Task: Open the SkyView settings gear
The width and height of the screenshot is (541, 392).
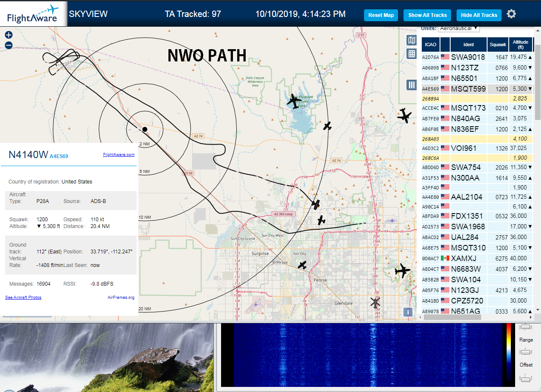Action: pyautogui.click(x=511, y=14)
